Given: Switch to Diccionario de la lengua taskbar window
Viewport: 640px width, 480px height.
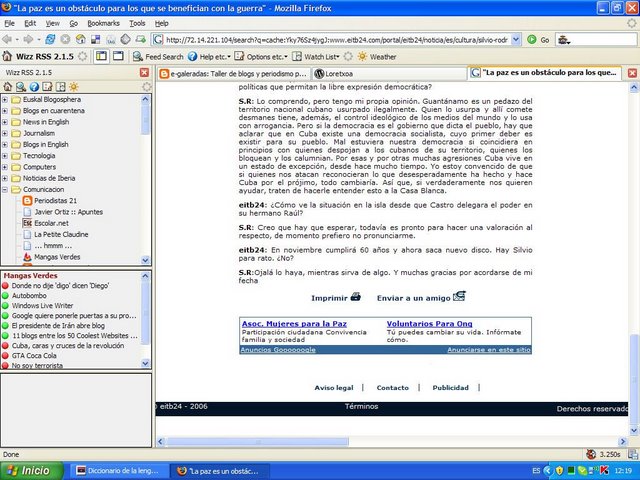Looking at the screenshot, I should [118, 471].
